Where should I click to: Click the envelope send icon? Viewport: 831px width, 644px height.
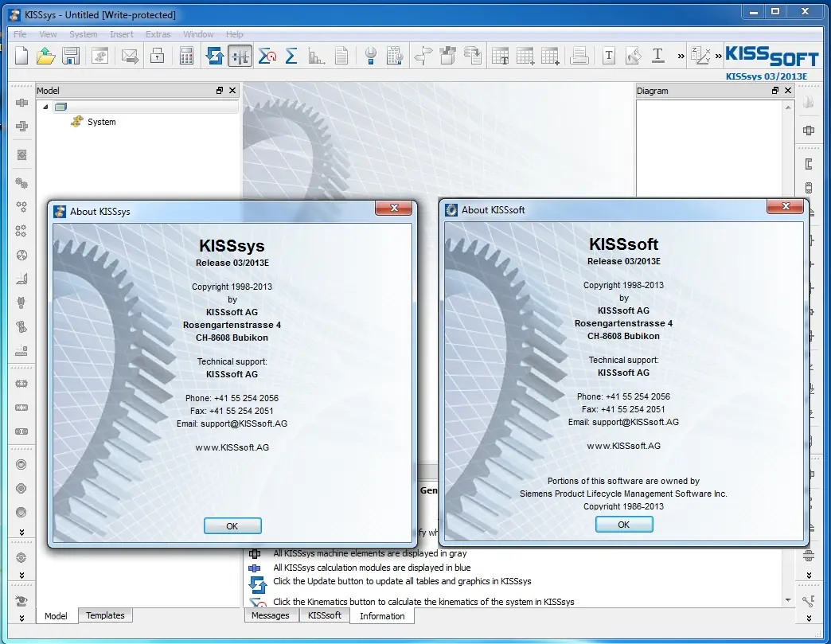[130, 55]
